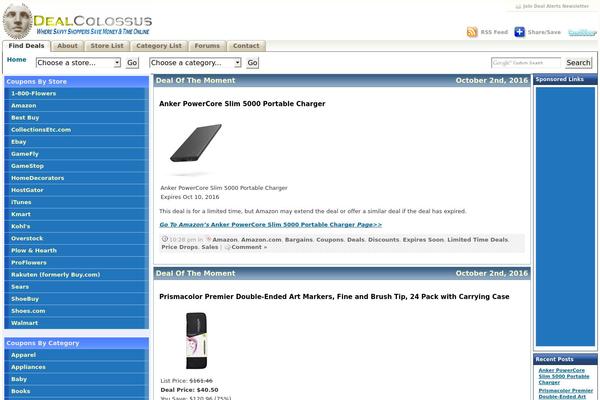Open Plow & Hearth coupons
Image resolution: width=600 pixels, height=400 pixels.
tap(77, 250)
